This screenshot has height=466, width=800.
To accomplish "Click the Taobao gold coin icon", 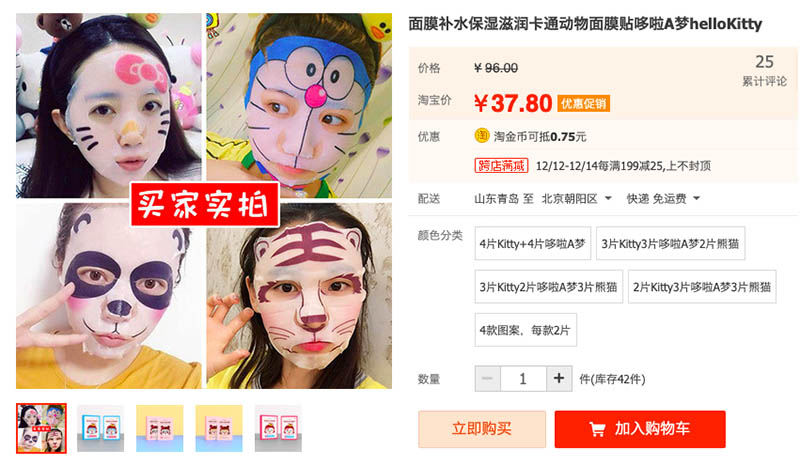I will coord(482,136).
